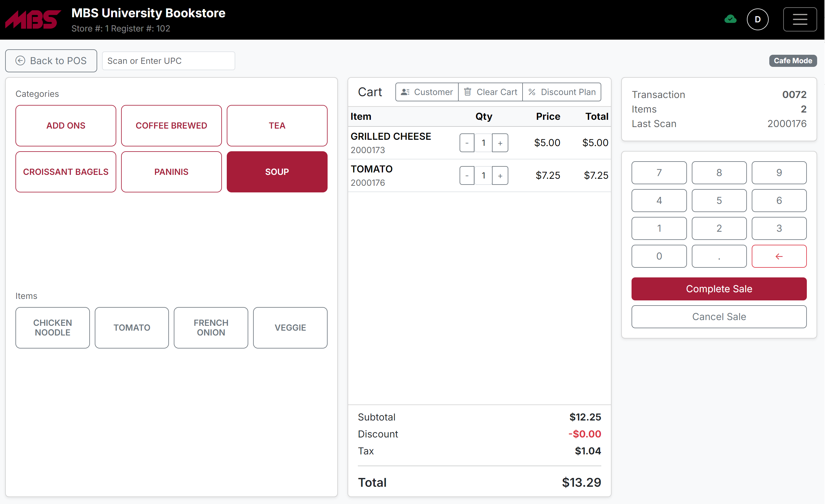Add FRENCH ONION soup item
825x504 pixels.
click(x=211, y=328)
